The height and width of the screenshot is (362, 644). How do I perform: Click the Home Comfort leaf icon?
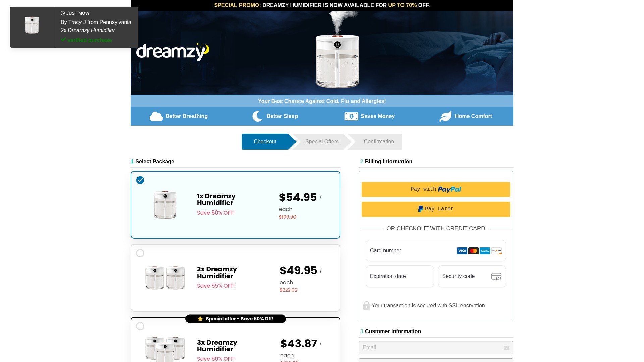[x=445, y=116]
